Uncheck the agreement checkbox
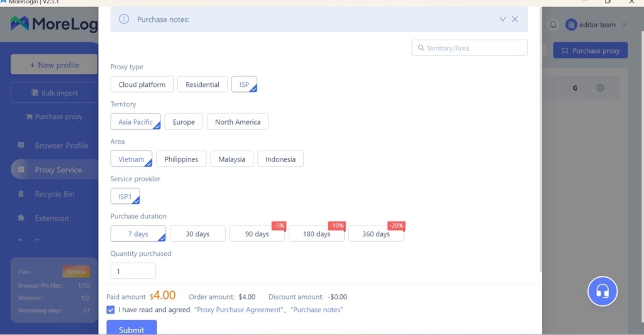The height and width of the screenshot is (335, 644). pos(111,310)
